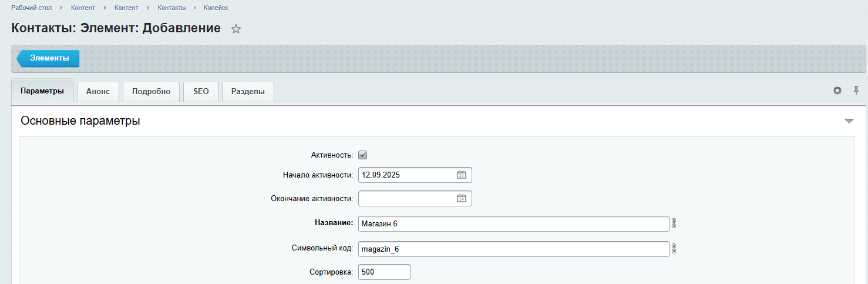Click link icon beside Название field
The width and height of the screenshot is (868, 284).
[674, 223]
